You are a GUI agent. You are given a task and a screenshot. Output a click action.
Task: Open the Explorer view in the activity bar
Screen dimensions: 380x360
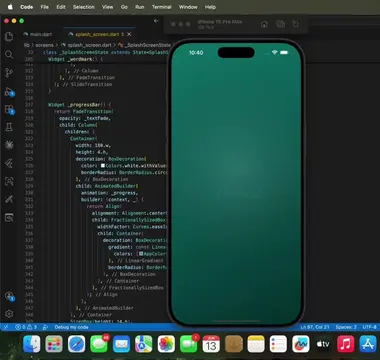[9, 36]
